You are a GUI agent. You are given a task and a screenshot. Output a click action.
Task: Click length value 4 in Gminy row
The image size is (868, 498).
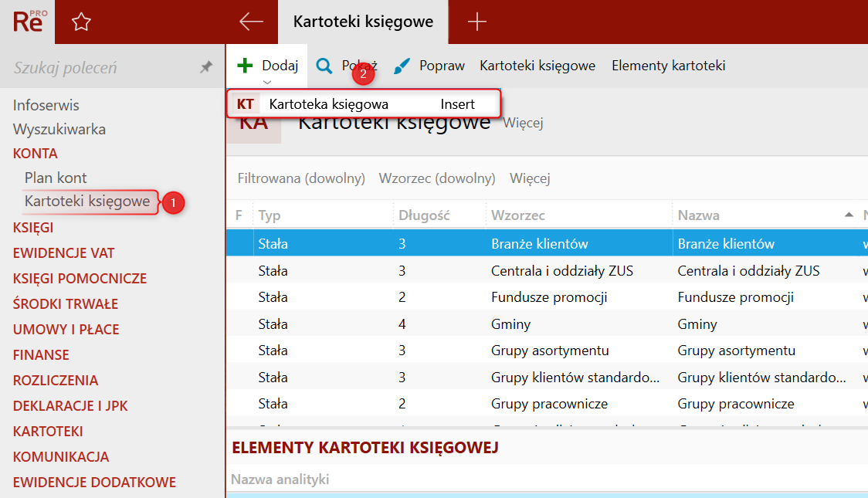[402, 324]
